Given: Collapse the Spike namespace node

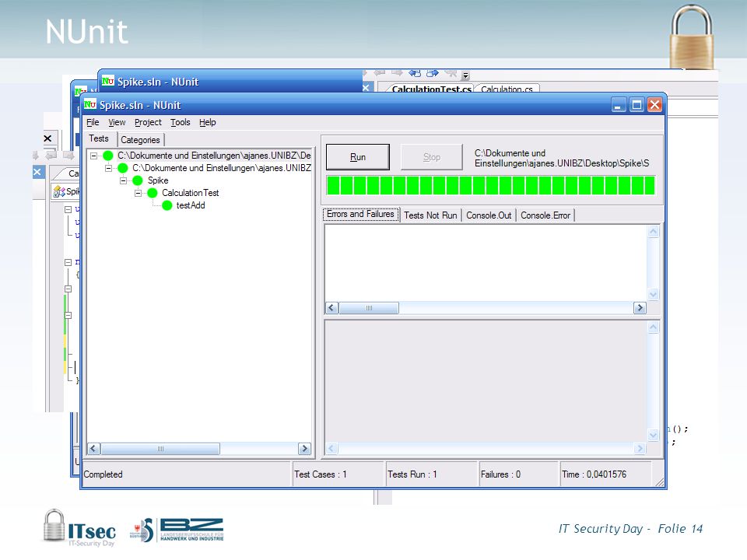Looking at the screenshot, I should tap(124, 180).
